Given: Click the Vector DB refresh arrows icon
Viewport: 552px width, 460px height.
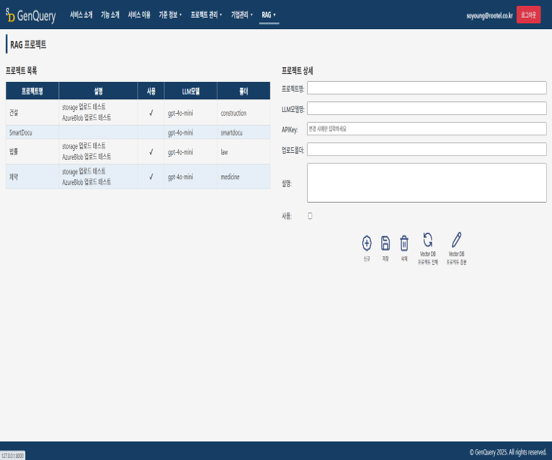Looking at the screenshot, I should click(x=428, y=240).
